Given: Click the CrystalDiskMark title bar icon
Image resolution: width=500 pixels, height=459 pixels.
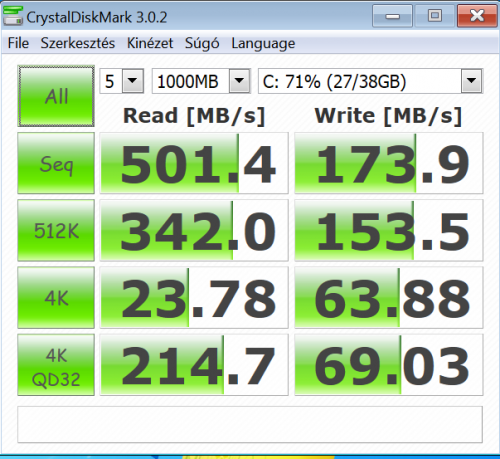Looking at the screenshot, I should (13, 16).
